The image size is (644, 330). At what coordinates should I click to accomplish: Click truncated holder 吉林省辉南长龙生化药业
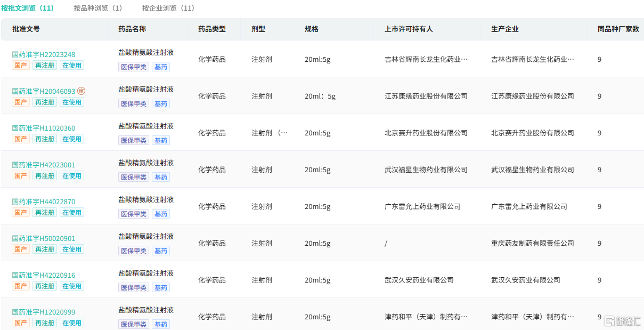coord(426,60)
